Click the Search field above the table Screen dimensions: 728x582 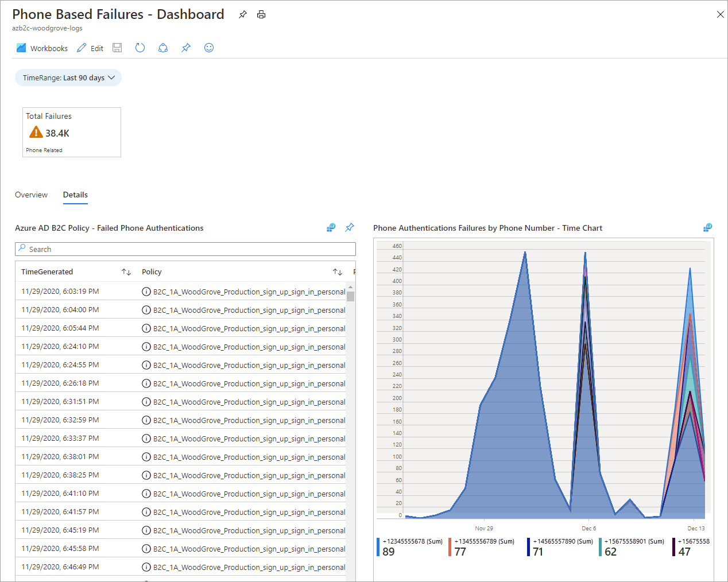pos(185,249)
